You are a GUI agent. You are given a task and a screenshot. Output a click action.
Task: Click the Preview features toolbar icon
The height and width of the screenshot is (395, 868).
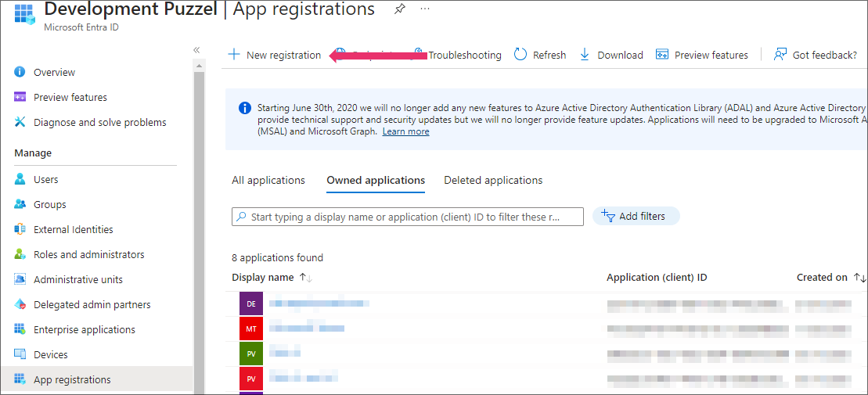coord(662,55)
